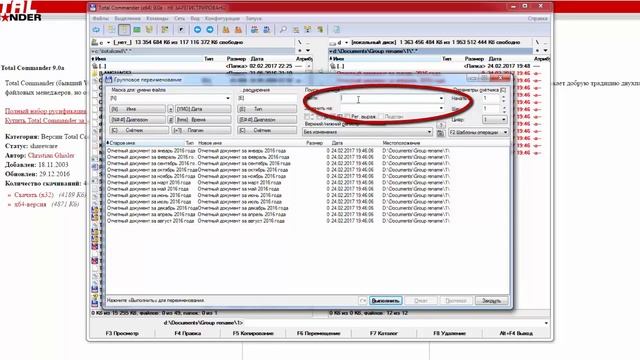Click the full details view toolbar icon
This screenshot has height=360, width=640.
124,30
